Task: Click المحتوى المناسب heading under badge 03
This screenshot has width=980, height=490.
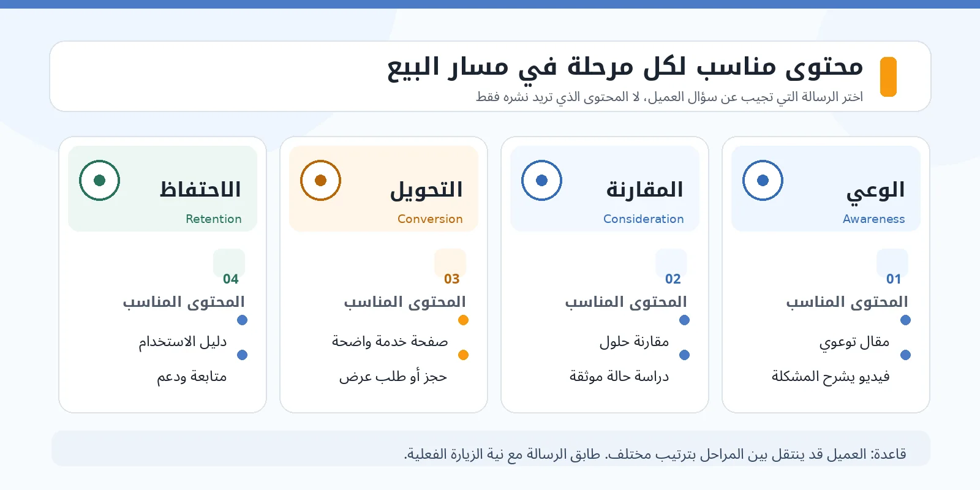Action: tap(405, 301)
